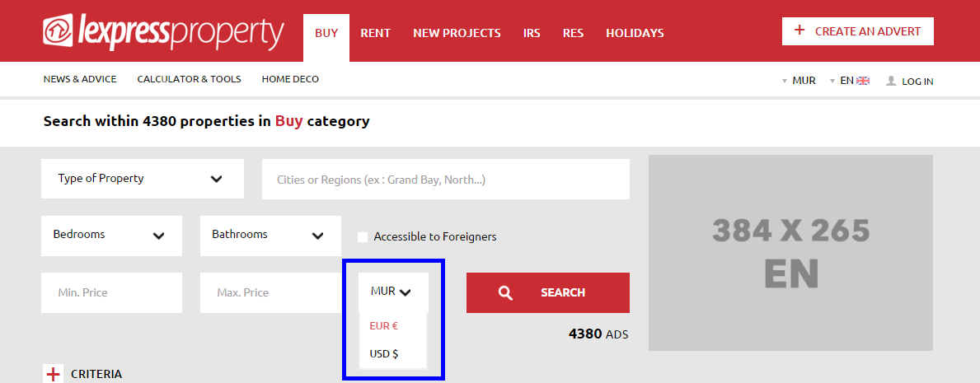980x383 pixels.
Task: Click the UK flag language icon
Action: tap(863, 81)
